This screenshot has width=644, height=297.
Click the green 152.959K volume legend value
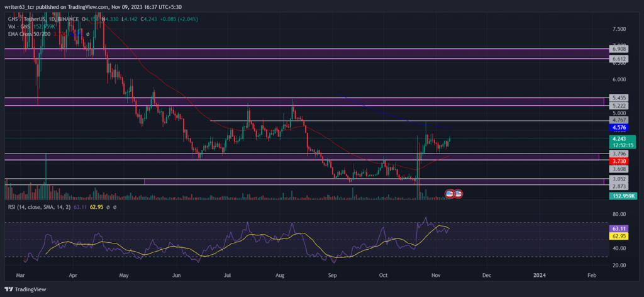(x=45, y=26)
